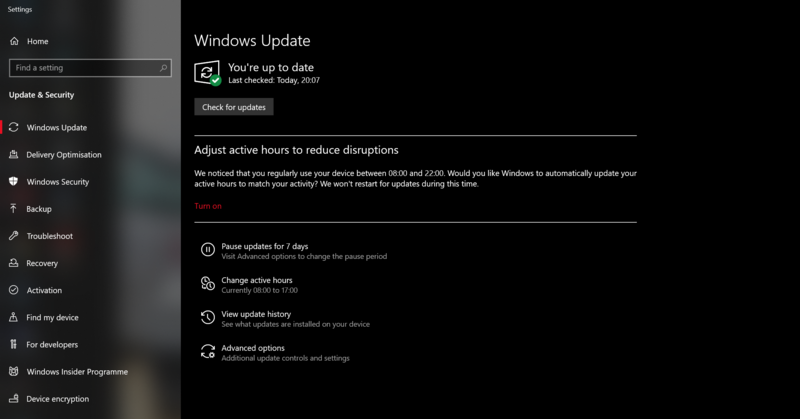This screenshot has width=800, height=419.
Task: Click the Windows Update page heading
Action: [x=252, y=41]
